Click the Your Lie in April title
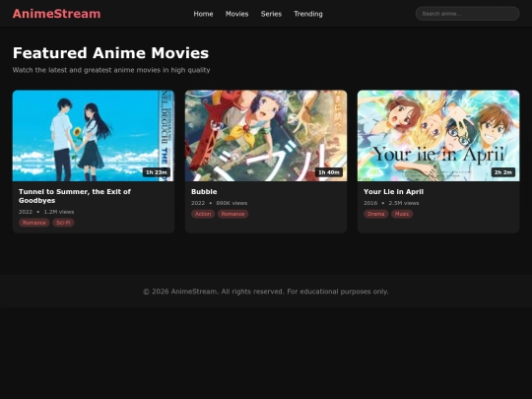 coord(393,192)
